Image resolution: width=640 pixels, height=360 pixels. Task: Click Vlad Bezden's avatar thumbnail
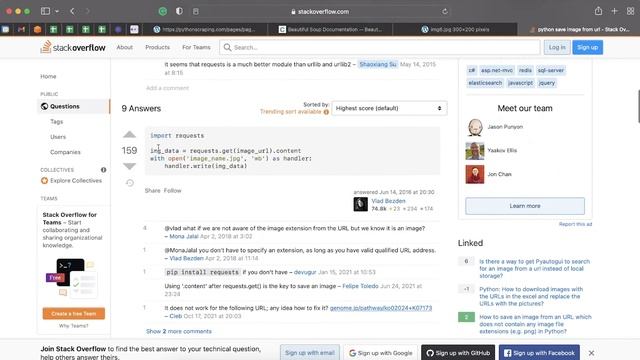pos(360,204)
